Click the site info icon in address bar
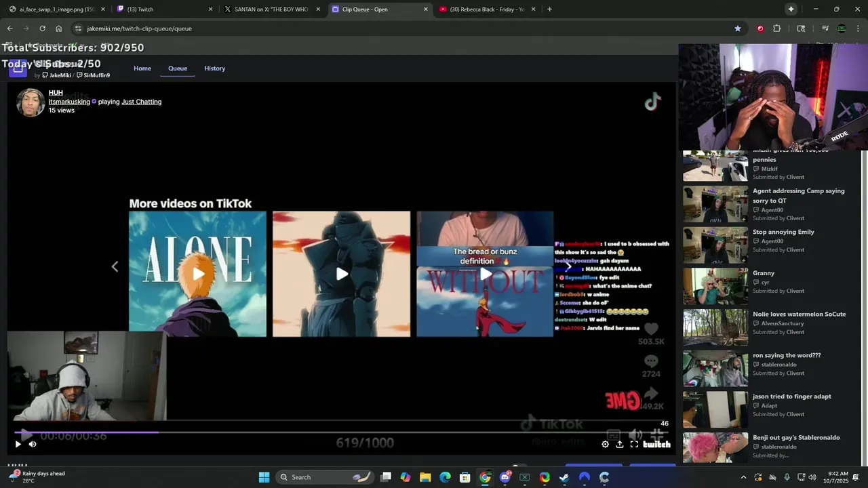This screenshot has height=488, width=868. pos(78,28)
